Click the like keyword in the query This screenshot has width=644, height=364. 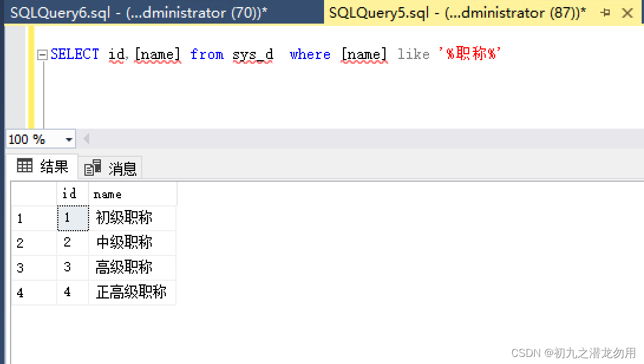[414, 54]
